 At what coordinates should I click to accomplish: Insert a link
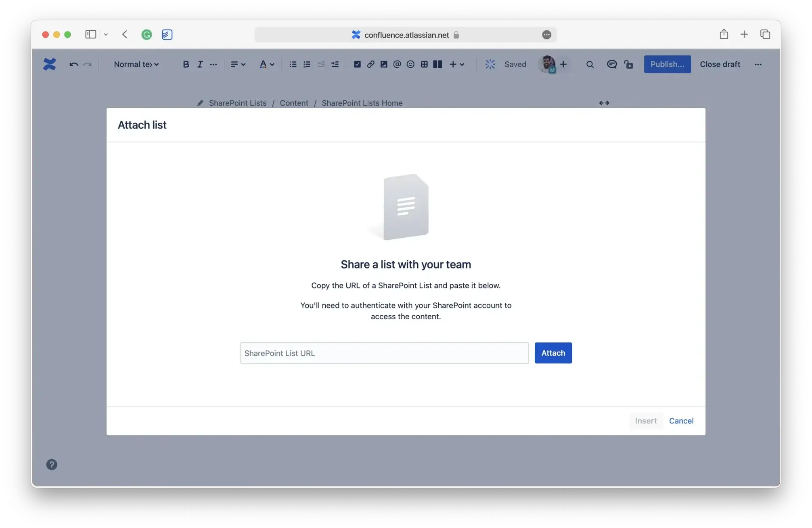[370, 64]
